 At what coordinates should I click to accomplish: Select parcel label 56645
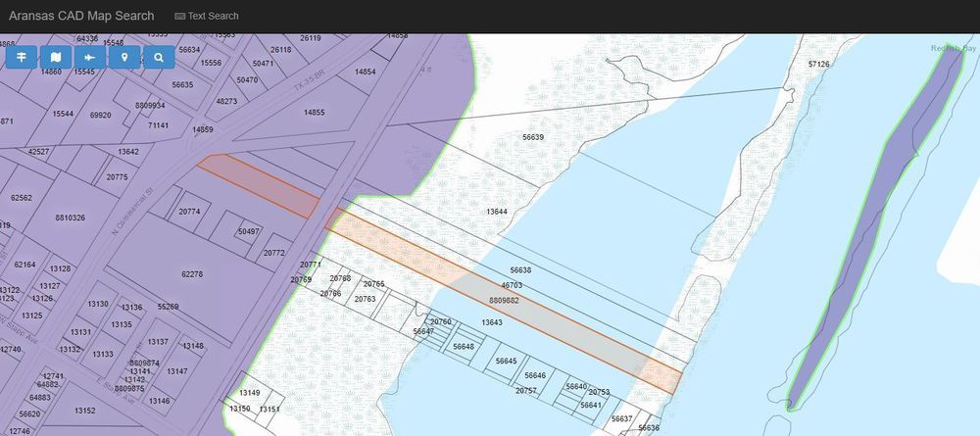(507, 361)
